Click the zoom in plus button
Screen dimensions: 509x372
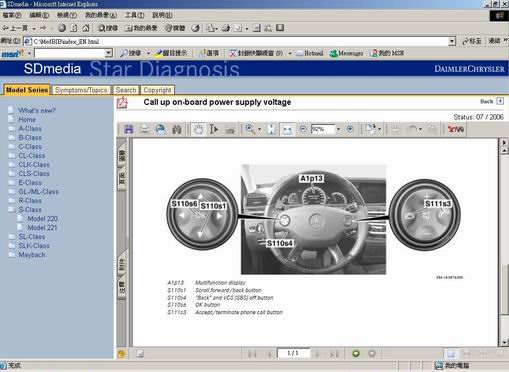click(350, 129)
